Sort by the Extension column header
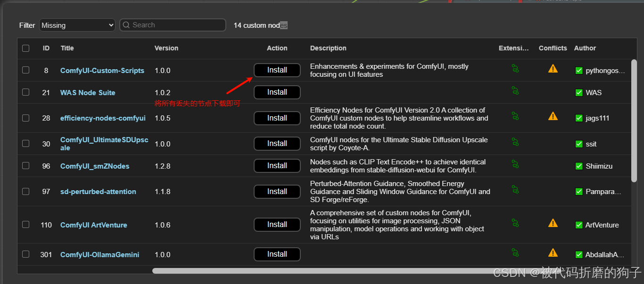The width and height of the screenshot is (644, 284). 514,48
